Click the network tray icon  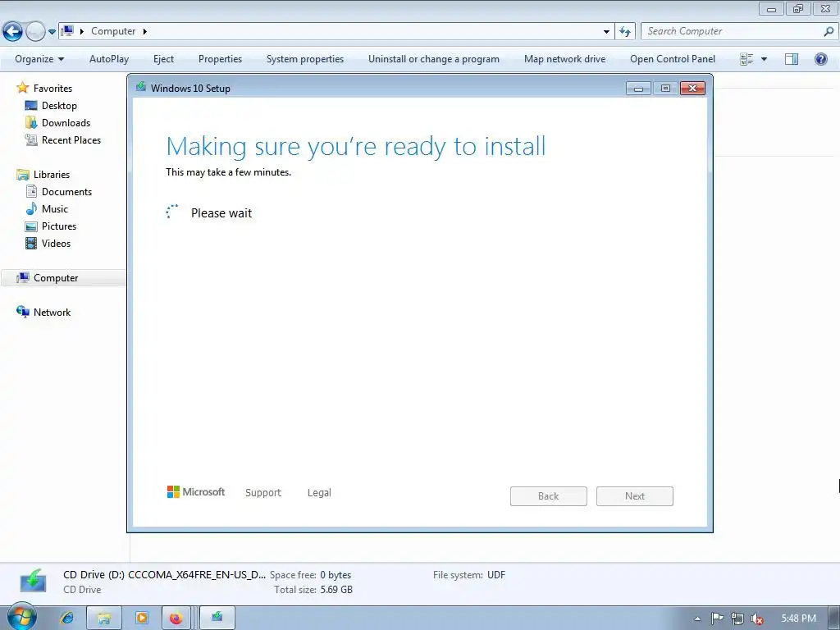pyautogui.click(x=737, y=619)
